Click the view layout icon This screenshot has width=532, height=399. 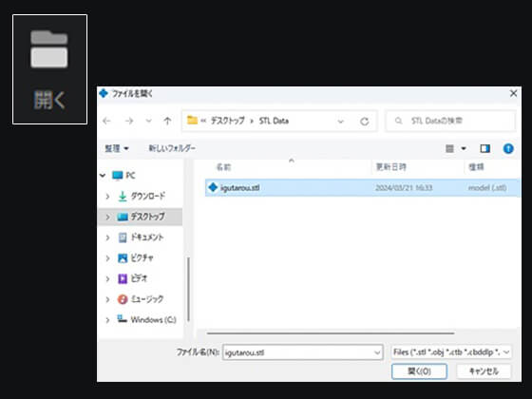pyautogui.click(x=449, y=148)
